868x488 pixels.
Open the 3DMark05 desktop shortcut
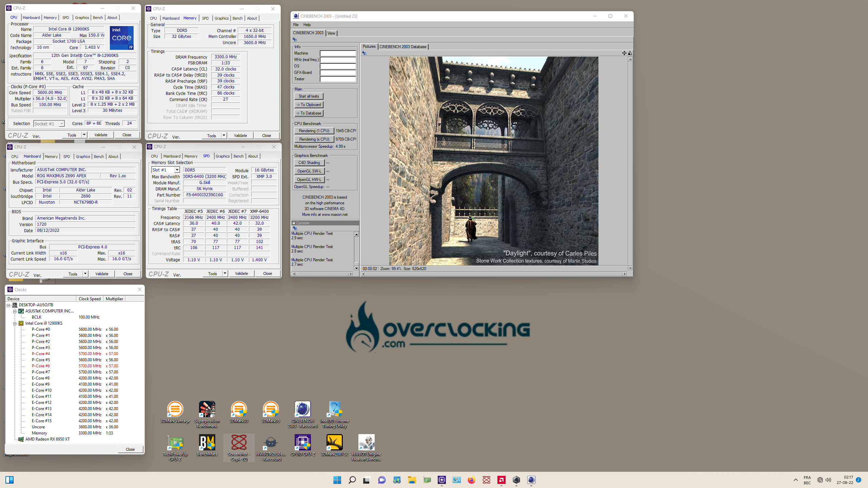point(271,412)
